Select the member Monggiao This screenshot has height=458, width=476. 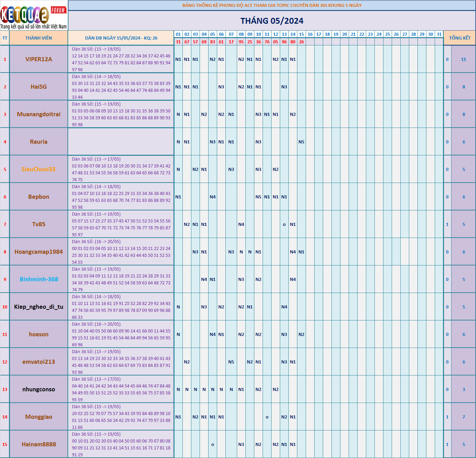pyautogui.click(x=38, y=416)
